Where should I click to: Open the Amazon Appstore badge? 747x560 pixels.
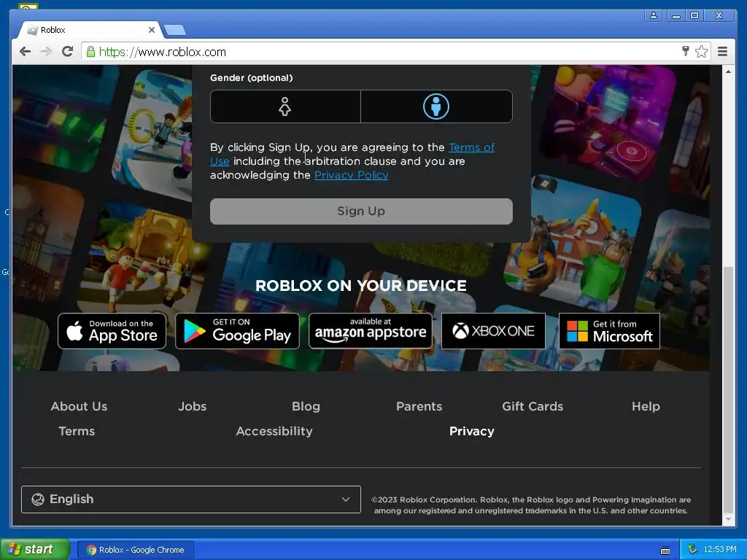point(371,331)
